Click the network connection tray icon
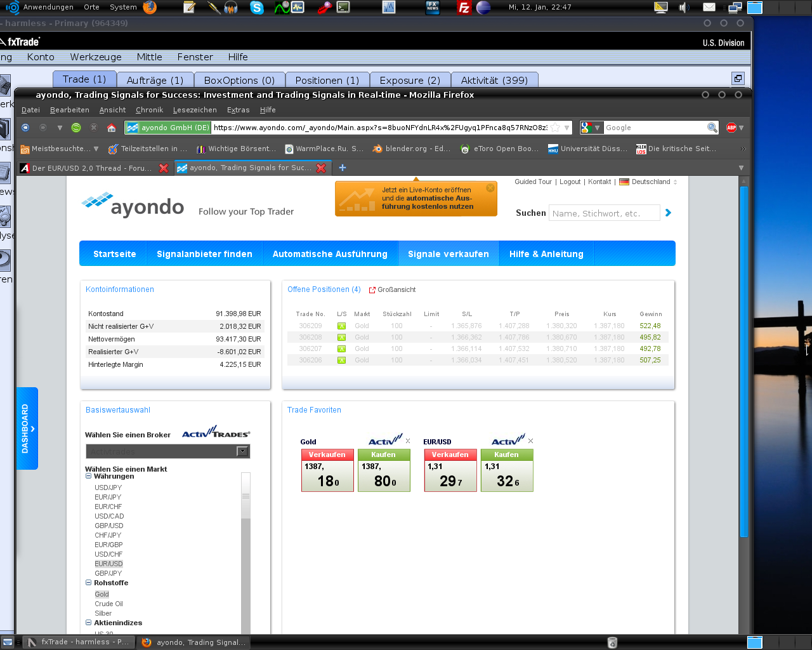This screenshot has width=812, height=650. [x=735, y=8]
